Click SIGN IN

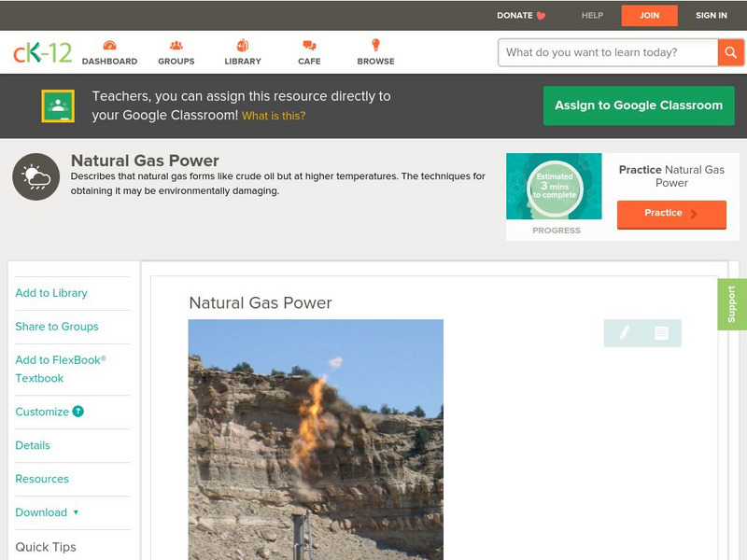[712, 16]
